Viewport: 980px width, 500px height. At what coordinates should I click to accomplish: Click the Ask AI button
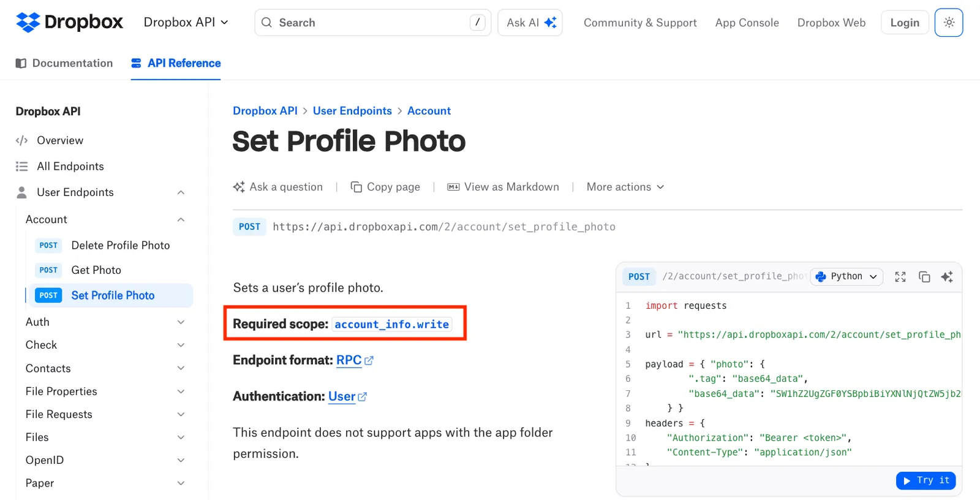[x=530, y=23]
